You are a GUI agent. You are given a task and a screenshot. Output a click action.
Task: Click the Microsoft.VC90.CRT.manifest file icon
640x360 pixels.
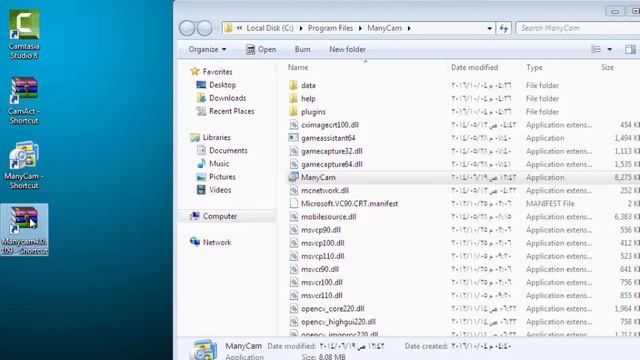(x=293, y=204)
